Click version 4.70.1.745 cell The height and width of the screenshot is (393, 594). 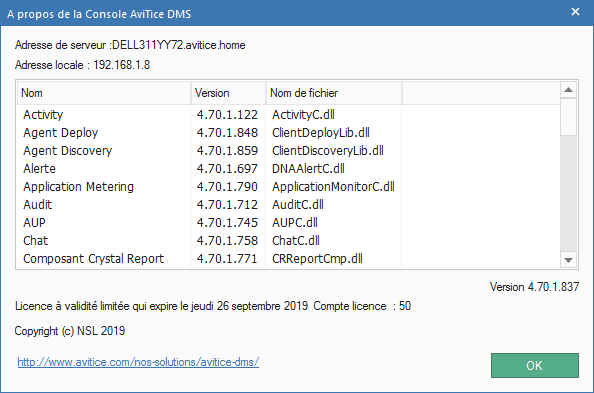click(227, 222)
